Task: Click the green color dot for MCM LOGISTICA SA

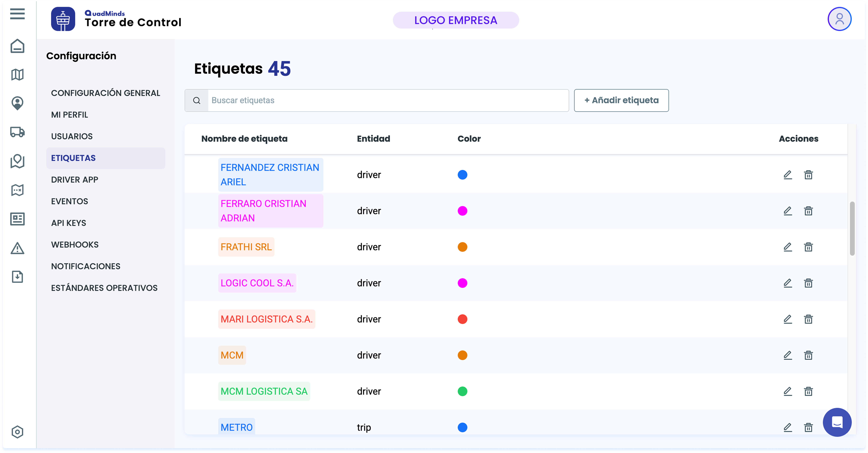Action: [x=462, y=391]
